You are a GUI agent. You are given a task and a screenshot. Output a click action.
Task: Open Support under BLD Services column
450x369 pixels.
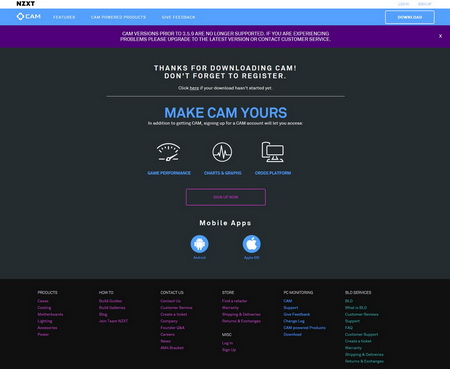coord(352,321)
